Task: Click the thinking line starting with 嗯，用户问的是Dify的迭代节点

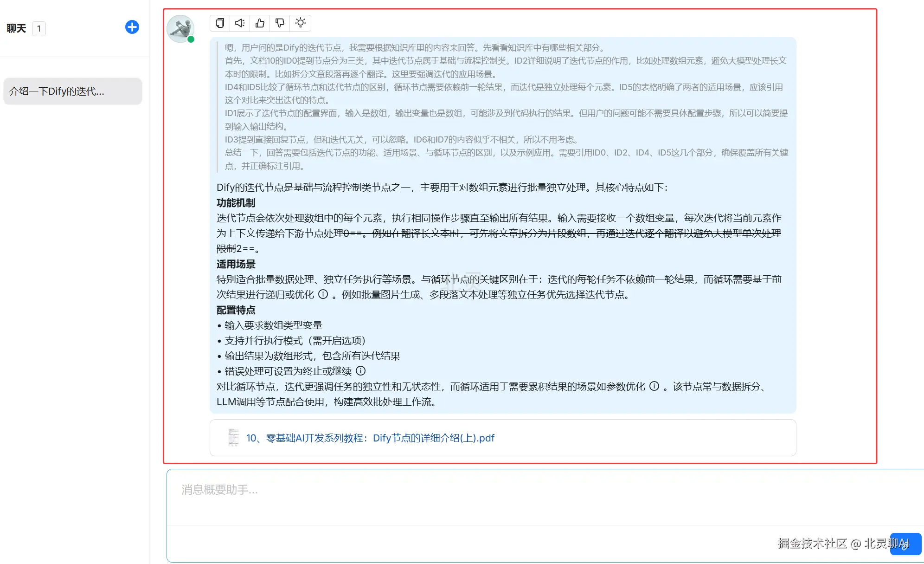Action: point(415,48)
